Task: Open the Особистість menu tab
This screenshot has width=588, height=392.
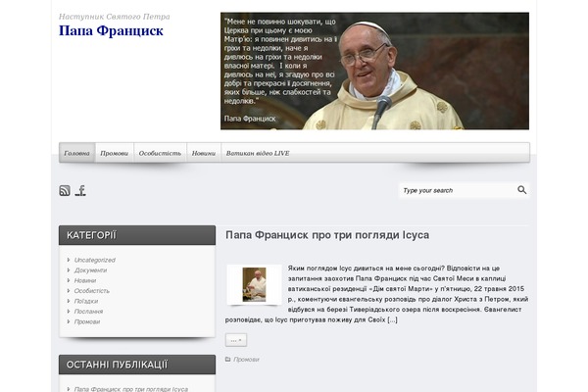Action: click(x=160, y=153)
